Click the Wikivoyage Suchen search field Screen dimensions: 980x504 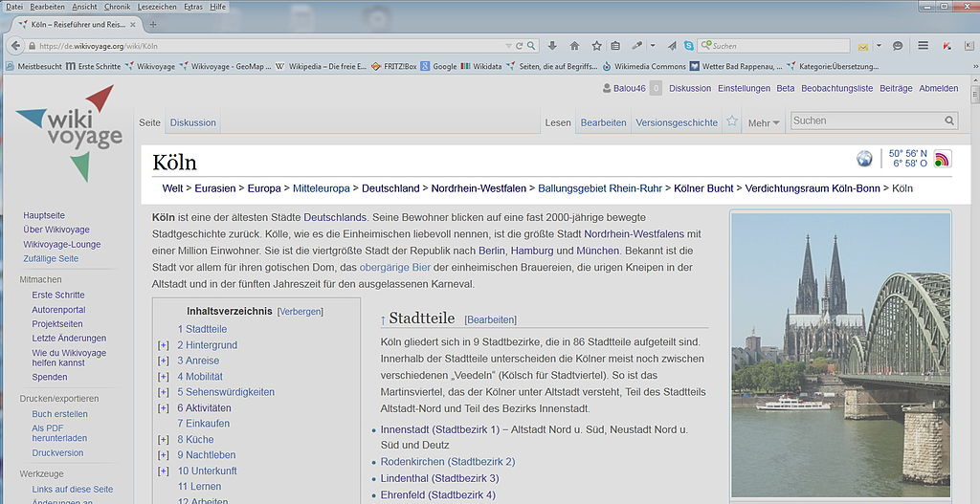[866, 121]
